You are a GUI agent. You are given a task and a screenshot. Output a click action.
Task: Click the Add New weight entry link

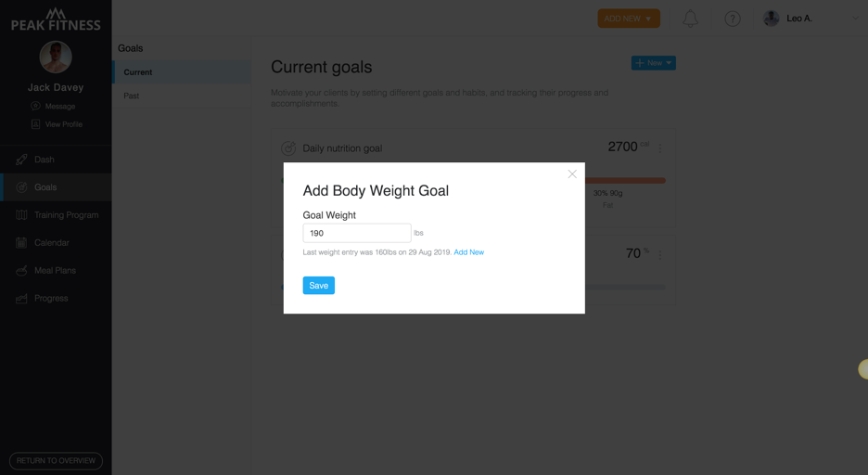pos(469,252)
